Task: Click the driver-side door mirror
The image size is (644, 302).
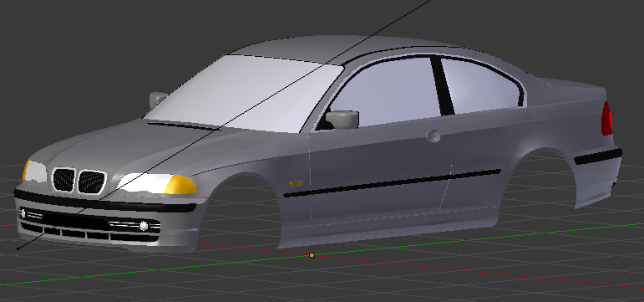Action: tap(342, 120)
